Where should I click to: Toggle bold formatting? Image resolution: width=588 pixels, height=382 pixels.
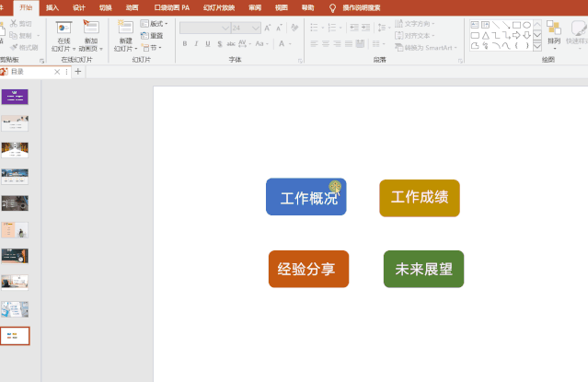tap(185, 44)
